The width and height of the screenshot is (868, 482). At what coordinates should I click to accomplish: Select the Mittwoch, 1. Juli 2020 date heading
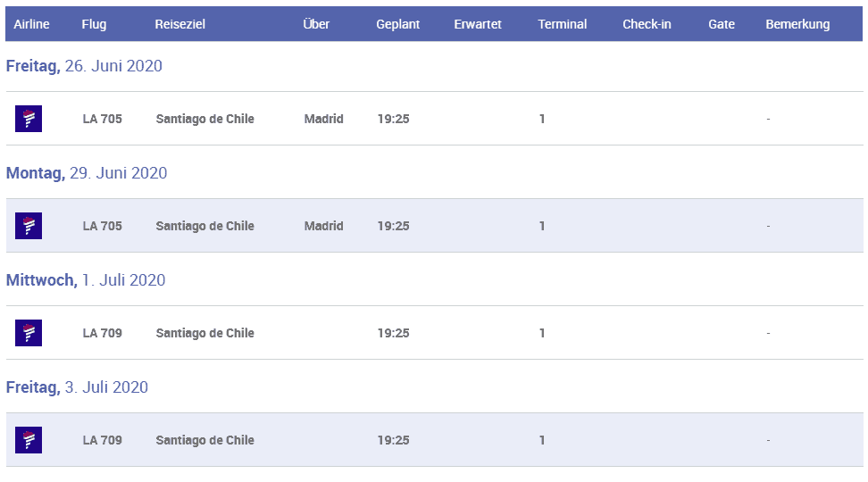click(86, 280)
